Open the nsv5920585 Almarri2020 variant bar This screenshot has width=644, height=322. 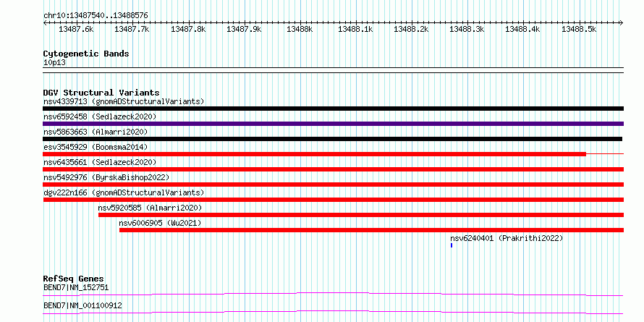pos(361,215)
